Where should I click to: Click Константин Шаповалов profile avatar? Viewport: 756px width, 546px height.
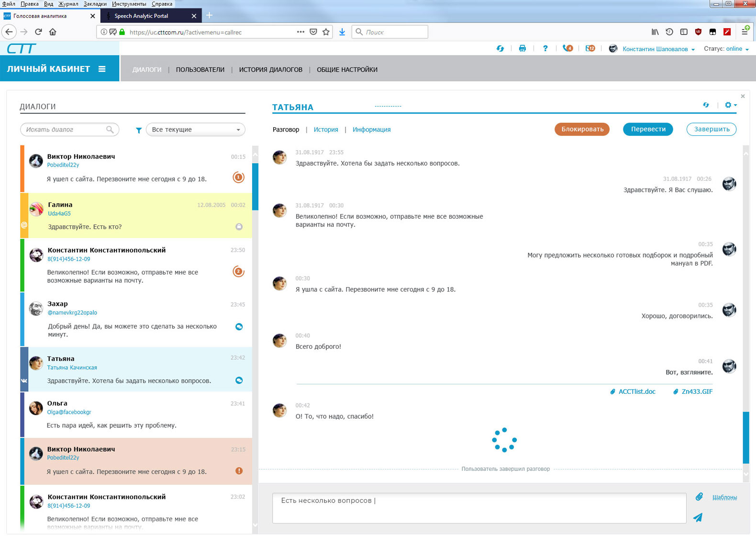point(613,48)
